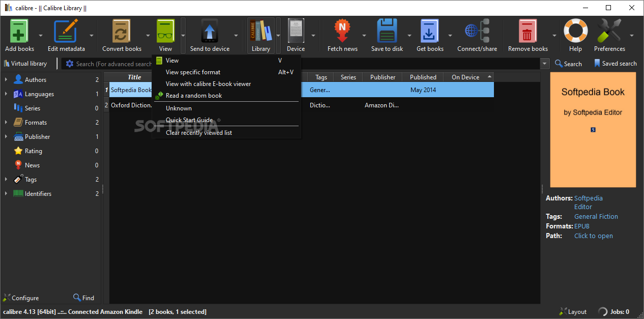Select the Oxford Diction... book row

click(x=299, y=105)
